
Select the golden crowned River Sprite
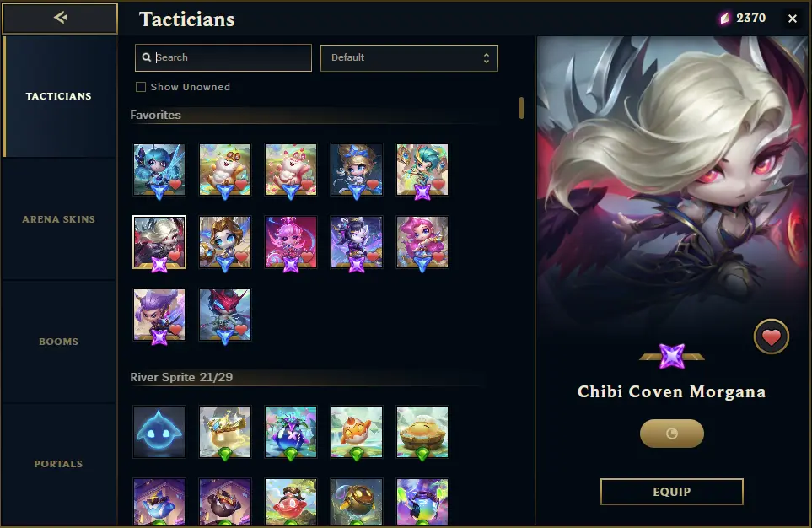coord(225,432)
